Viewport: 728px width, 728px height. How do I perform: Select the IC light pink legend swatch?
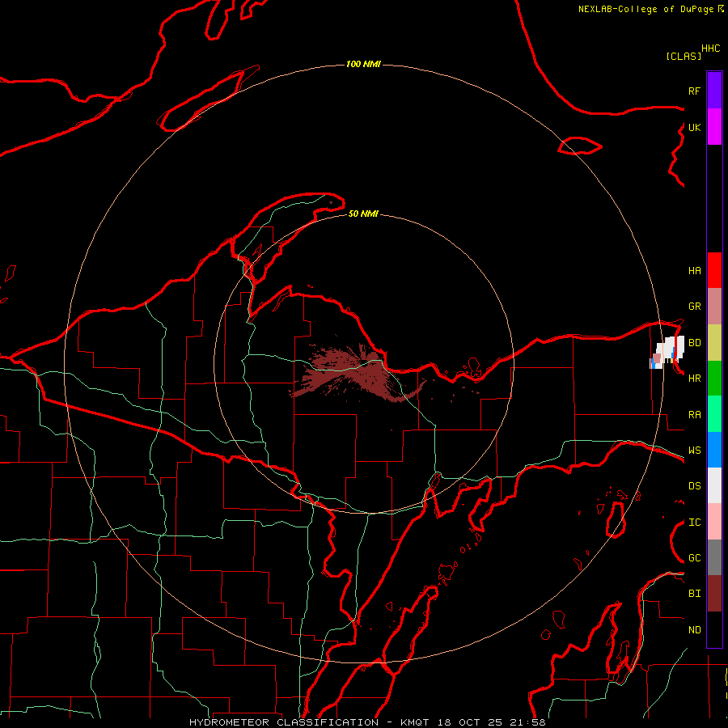click(x=714, y=522)
